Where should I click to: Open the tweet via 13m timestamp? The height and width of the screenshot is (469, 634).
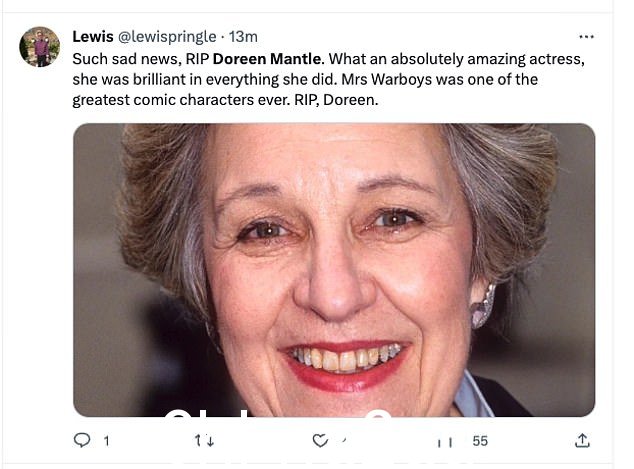point(243,37)
